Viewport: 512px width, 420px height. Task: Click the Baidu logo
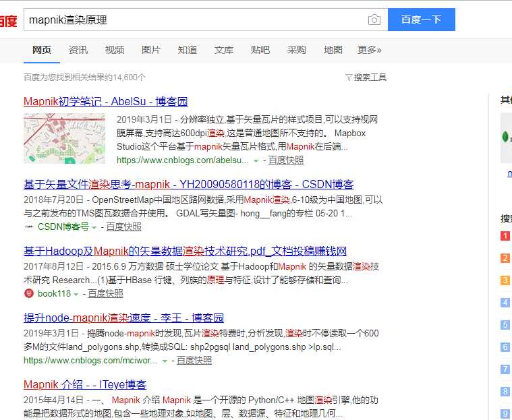click(x=8, y=21)
